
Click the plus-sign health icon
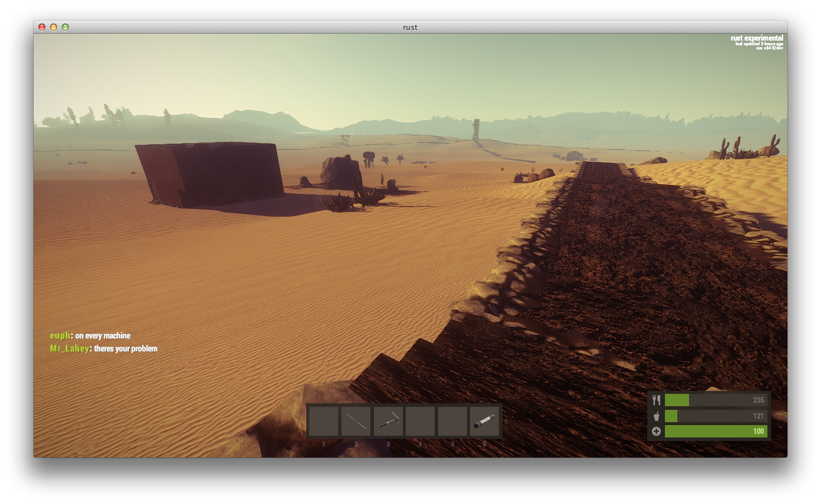pos(657,432)
